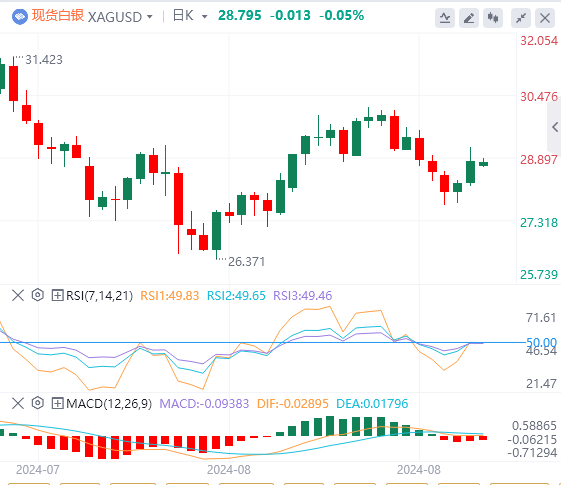Click the 28.897 price axis label
The width and height of the screenshot is (561, 485).
click(x=539, y=160)
